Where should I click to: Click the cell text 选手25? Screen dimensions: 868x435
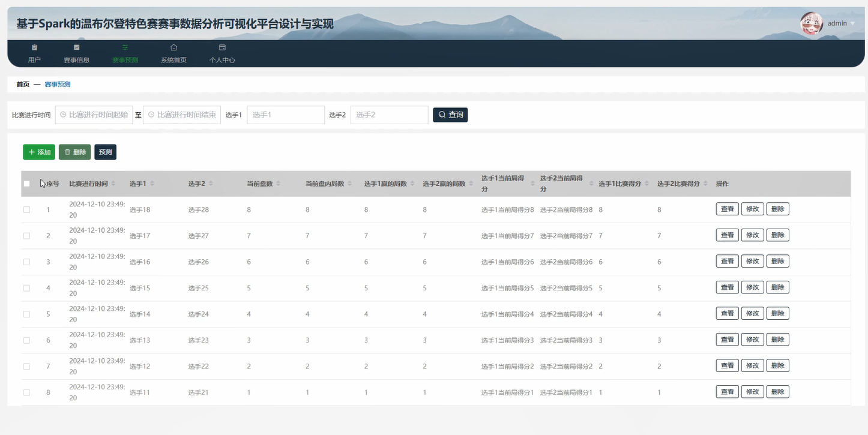pos(199,288)
